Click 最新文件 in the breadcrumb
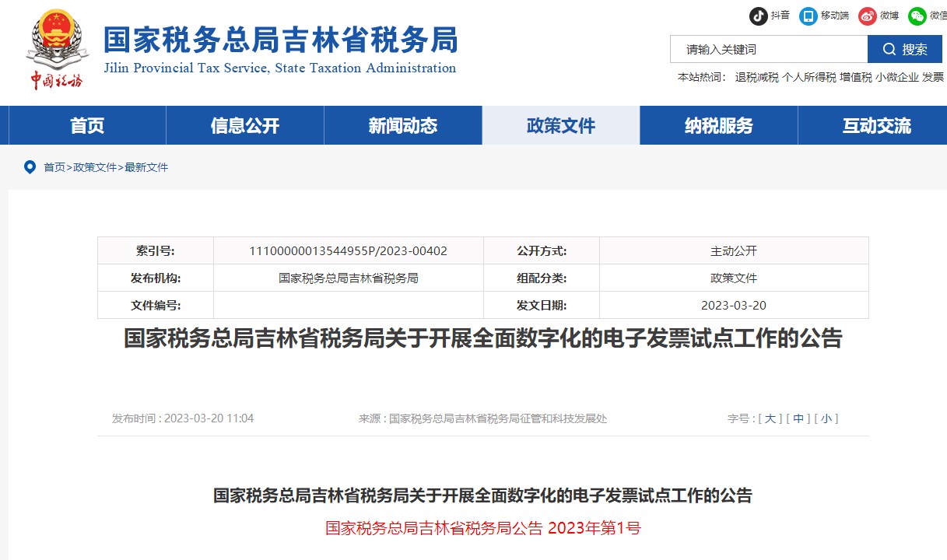Screen dimensions: 947x560 [x=146, y=167]
